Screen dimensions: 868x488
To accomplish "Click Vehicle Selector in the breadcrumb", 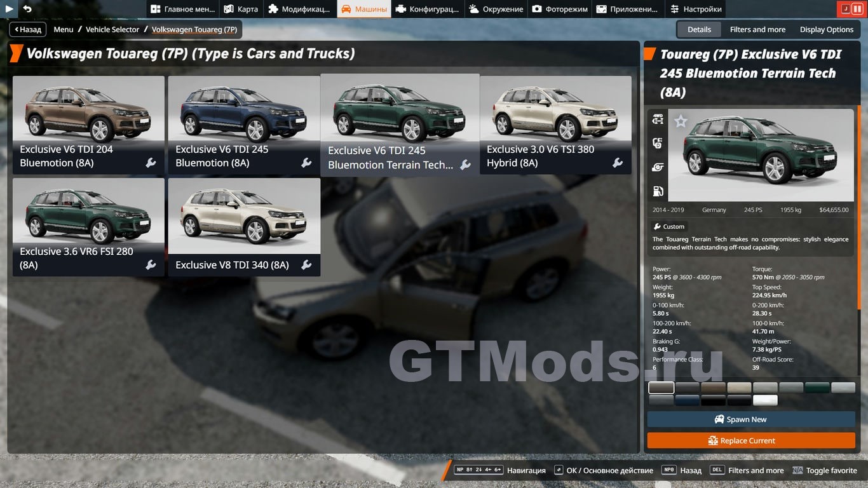I will [112, 29].
